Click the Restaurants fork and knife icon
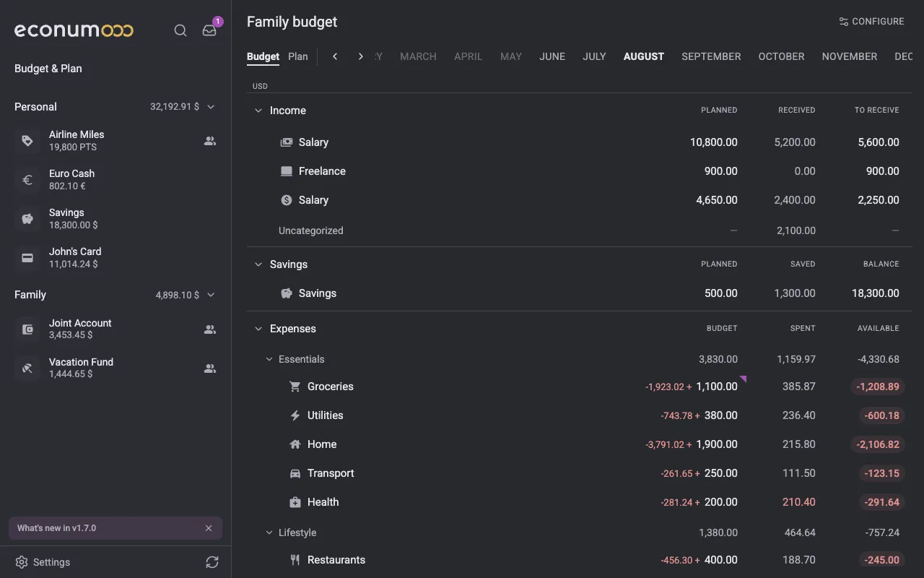 pyautogui.click(x=295, y=560)
